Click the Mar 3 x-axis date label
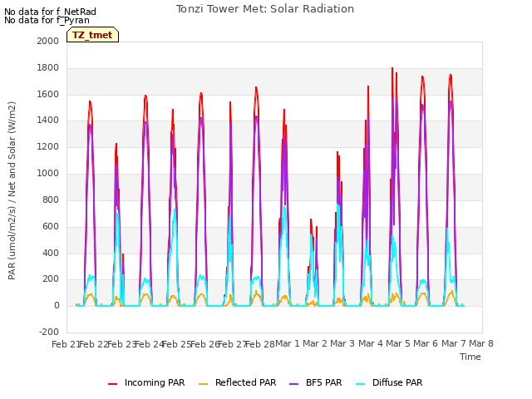 [x=342, y=343]
